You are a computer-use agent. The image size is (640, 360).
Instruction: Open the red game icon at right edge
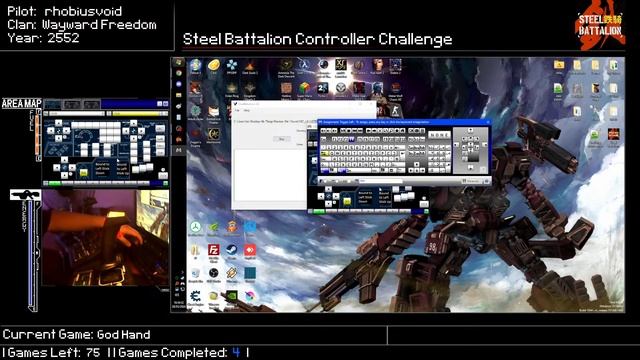pyautogui.click(x=613, y=134)
